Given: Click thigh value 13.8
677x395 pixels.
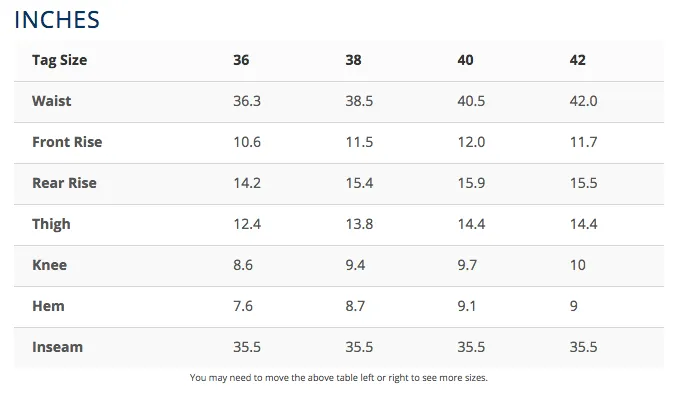Looking at the screenshot, I should (359, 224).
